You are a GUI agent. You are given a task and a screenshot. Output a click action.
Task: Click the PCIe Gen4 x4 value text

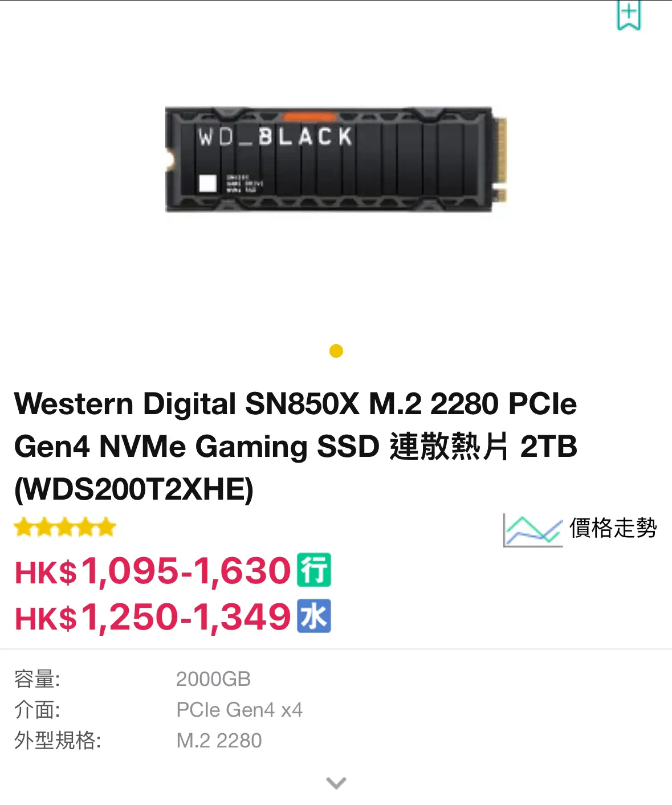click(x=239, y=710)
